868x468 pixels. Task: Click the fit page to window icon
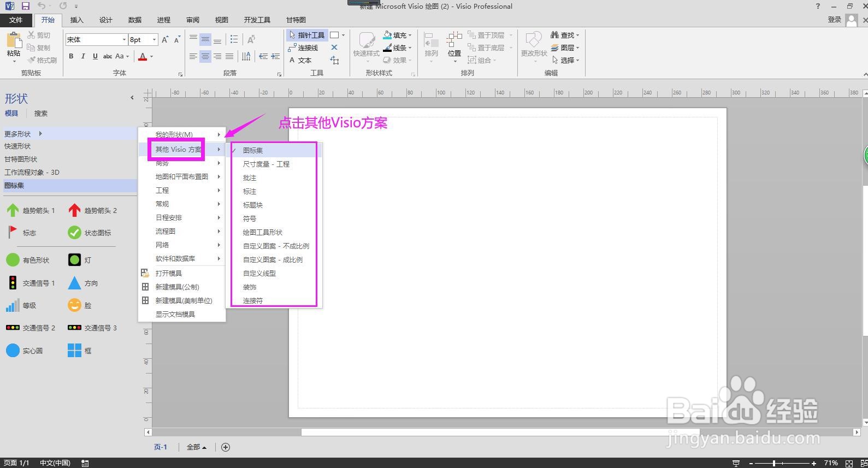[849, 463]
